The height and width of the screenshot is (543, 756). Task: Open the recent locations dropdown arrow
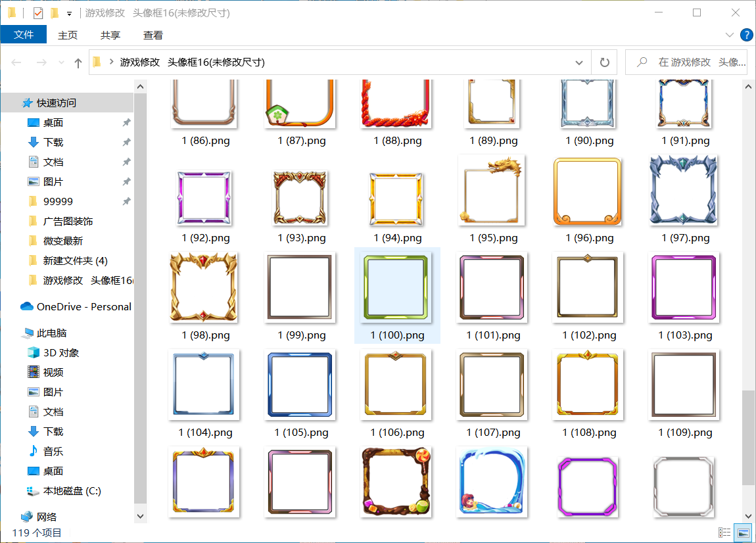(x=61, y=62)
